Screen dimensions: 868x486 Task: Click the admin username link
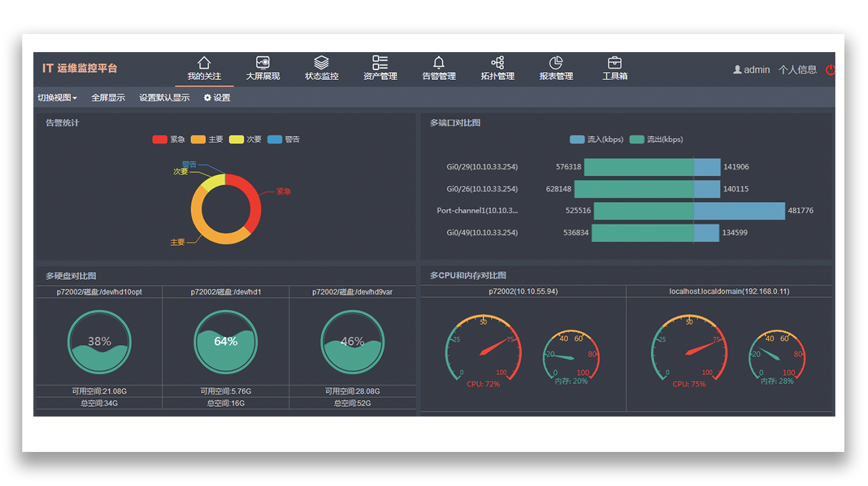[x=757, y=69]
